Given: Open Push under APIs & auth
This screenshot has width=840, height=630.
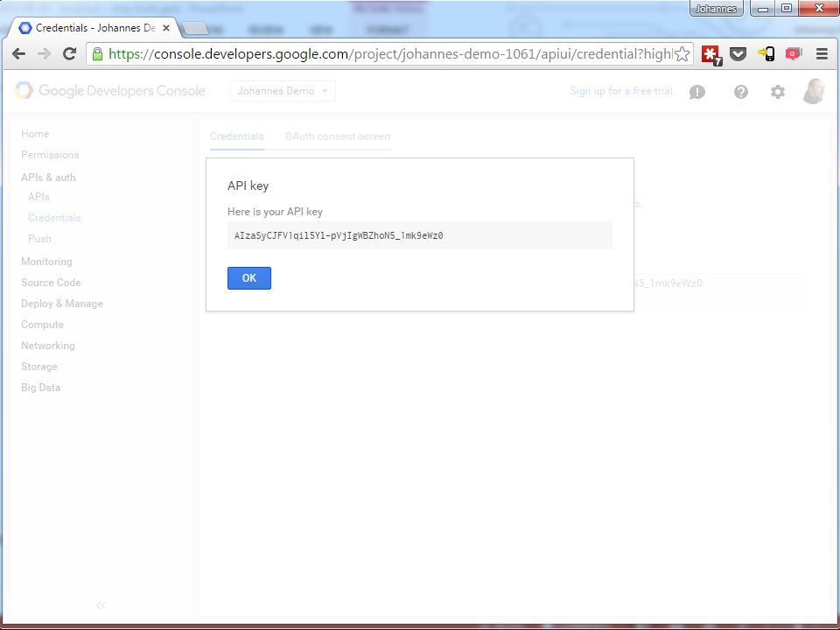Looking at the screenshot, I should coord(39,238).
